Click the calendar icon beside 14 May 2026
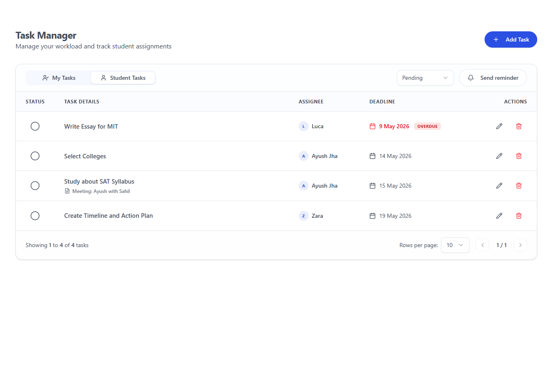This screenshot has height=392, width=549. click(373, 156)
